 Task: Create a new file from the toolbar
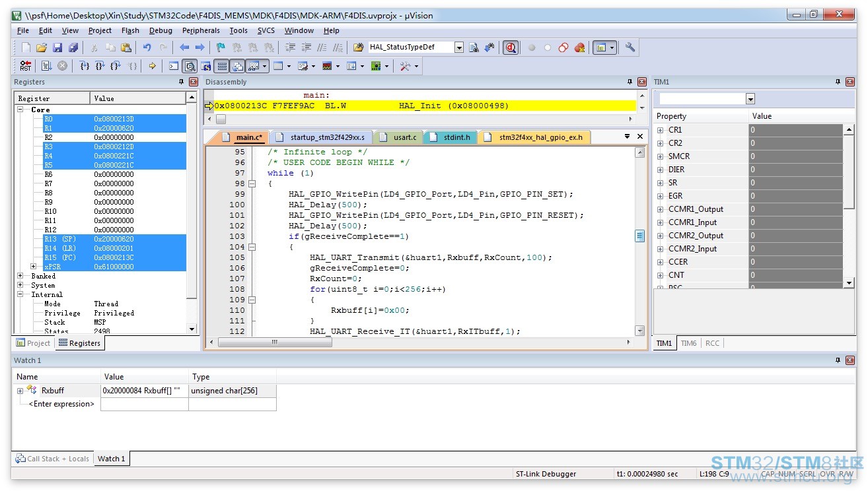tap(26, 48)
